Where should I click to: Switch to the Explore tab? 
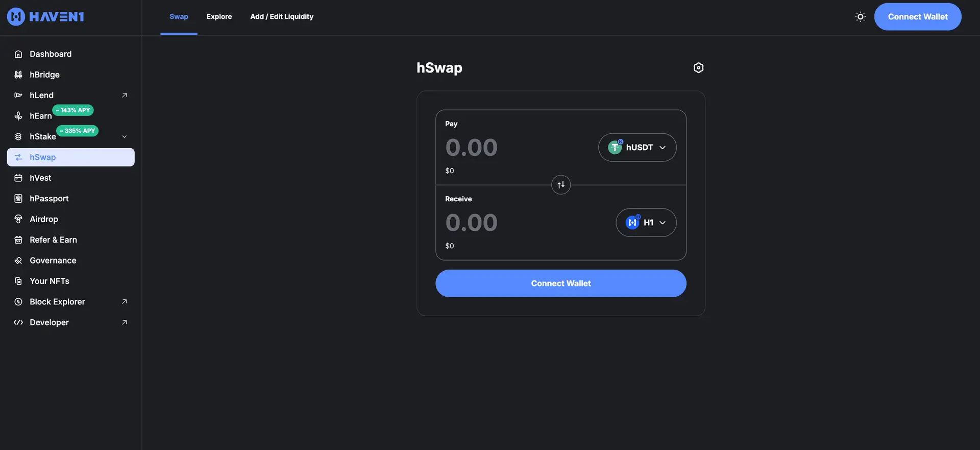[x=219, y=17]
